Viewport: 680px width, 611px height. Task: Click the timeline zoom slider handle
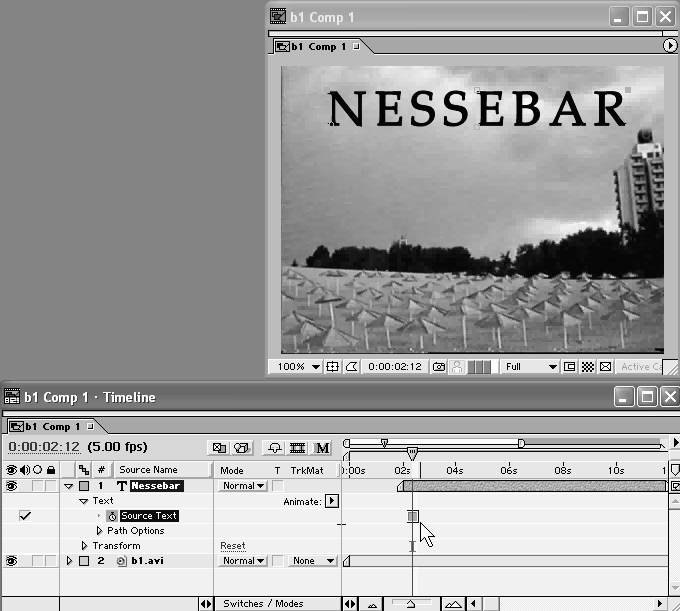(410, 603)
